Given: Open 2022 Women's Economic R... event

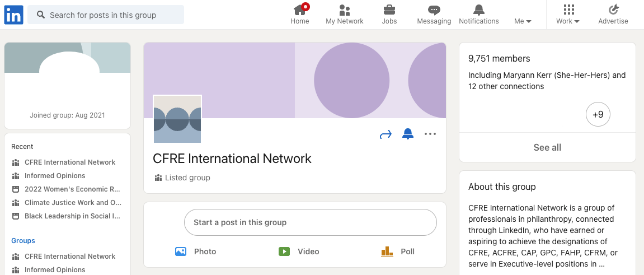Looking at the screenshot, I should tap(72, 189).
